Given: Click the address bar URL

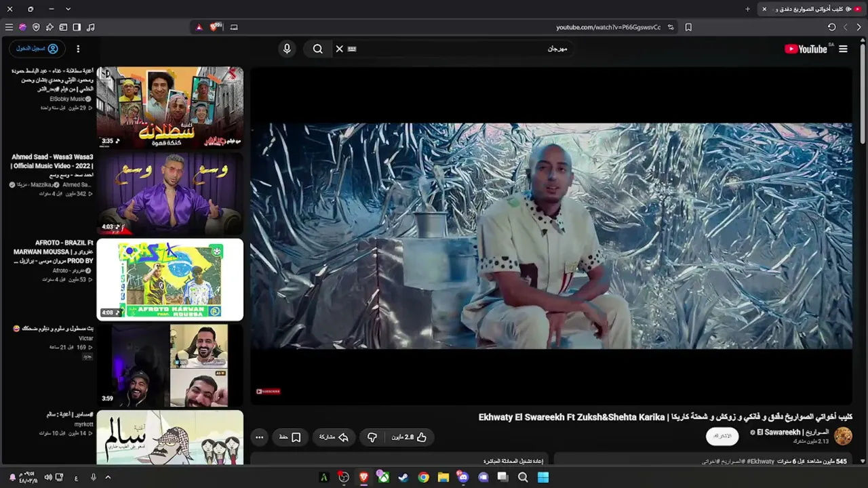Looking at the screenshot, I should [608, 27].
